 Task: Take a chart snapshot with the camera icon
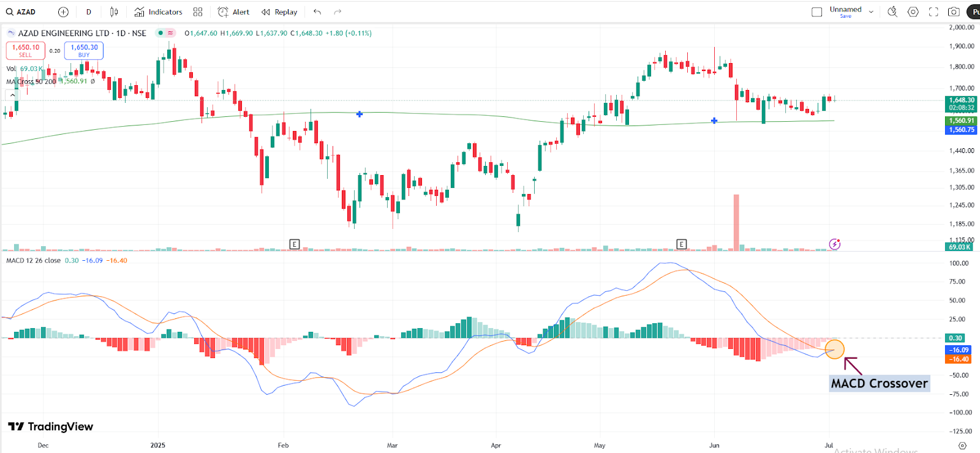click(954, 12)
